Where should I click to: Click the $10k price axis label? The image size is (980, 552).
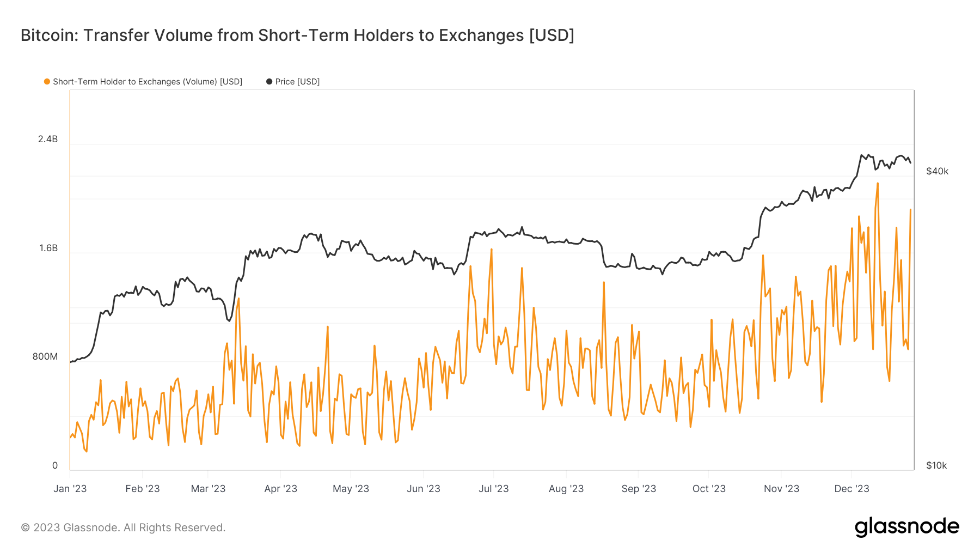coord(936,466)
